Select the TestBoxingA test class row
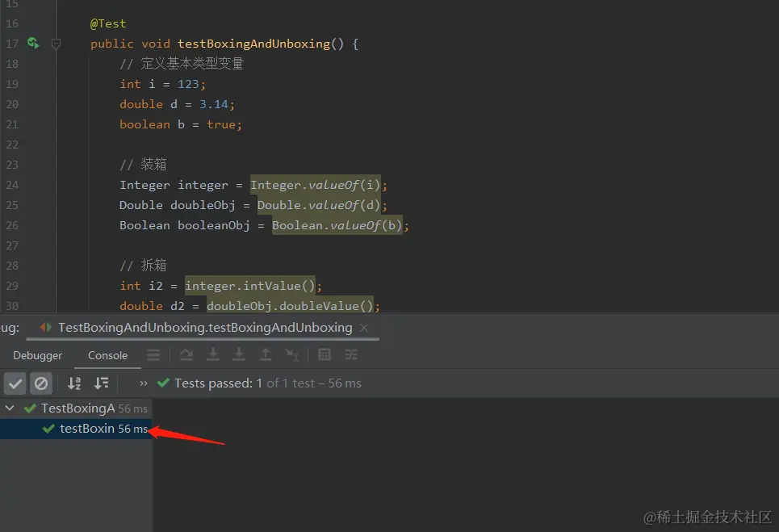Screen dimensions: 779x532 (76, 408)
